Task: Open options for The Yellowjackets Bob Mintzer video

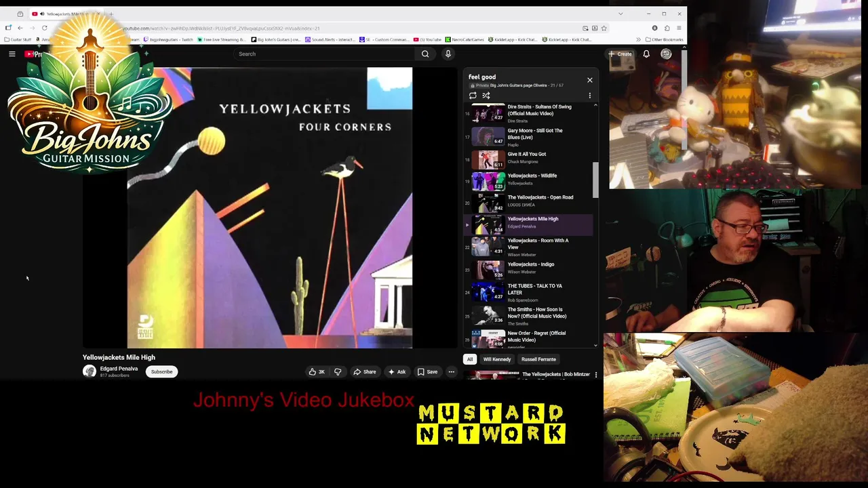Action: click(x=596, y=374)
